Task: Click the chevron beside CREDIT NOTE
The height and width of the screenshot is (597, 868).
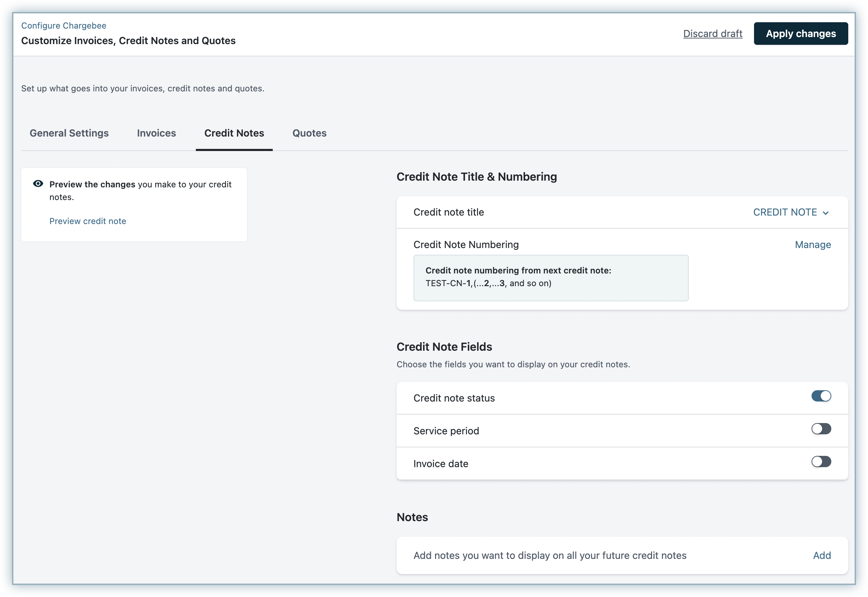Action: pyautogui.click(x=826, y=213)
